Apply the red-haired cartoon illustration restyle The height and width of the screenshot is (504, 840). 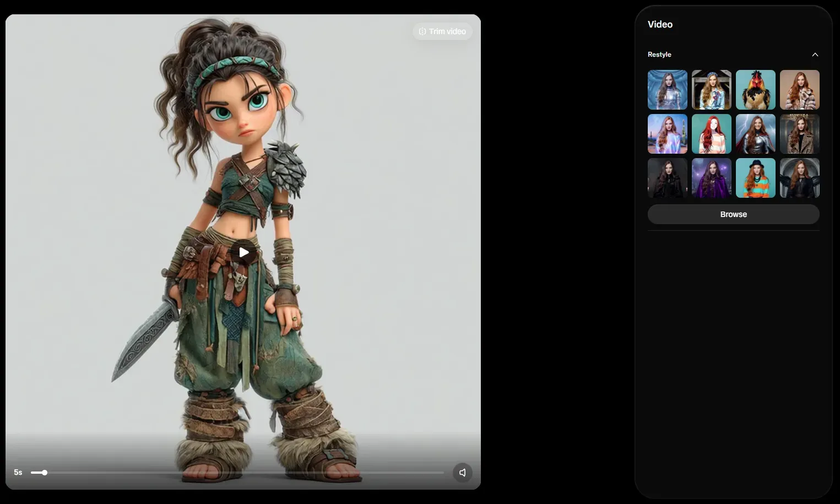pos(711,134)
